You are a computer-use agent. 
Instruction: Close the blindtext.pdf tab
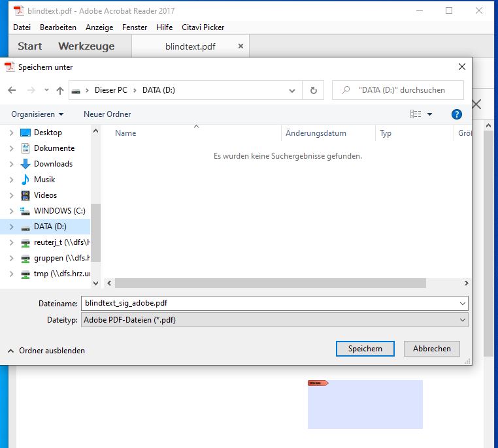(241, 46)
